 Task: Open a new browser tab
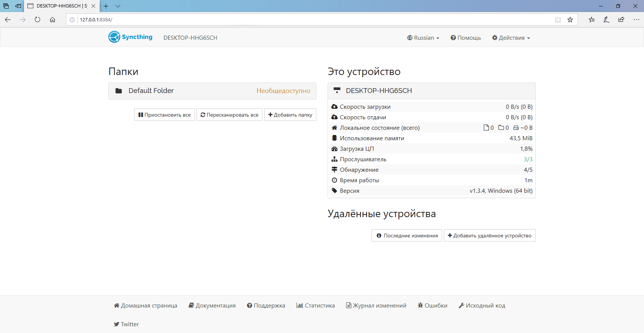106,6
